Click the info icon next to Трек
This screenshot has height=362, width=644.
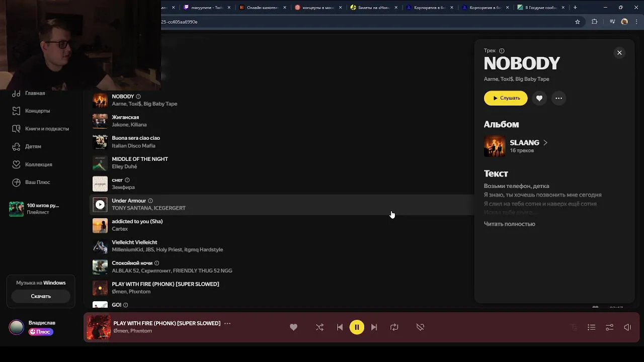(502, 51)
